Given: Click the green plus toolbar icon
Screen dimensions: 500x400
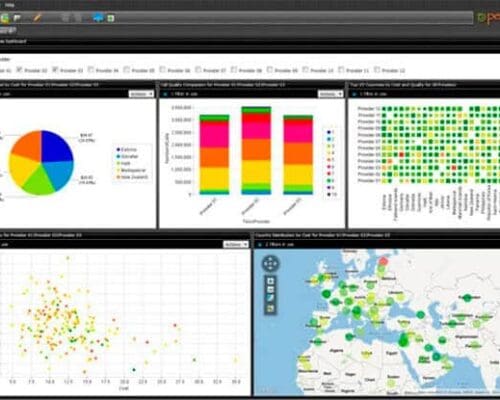Looking at the screenshot, I should pos(111,18).
